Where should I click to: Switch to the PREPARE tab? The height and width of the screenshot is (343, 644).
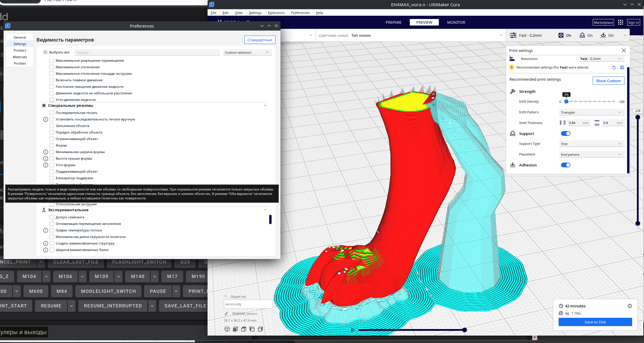(x=393, y=23)
